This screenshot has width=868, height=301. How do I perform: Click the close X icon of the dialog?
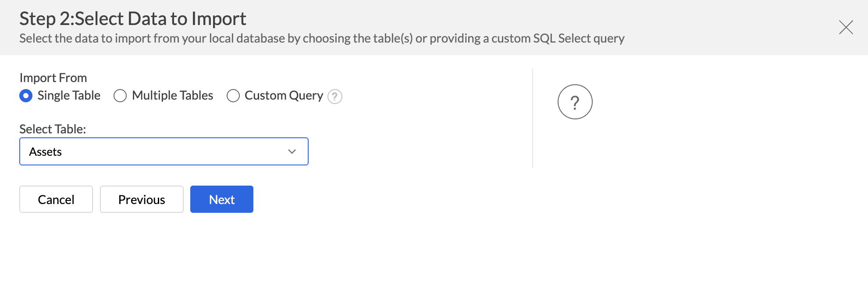846,27
